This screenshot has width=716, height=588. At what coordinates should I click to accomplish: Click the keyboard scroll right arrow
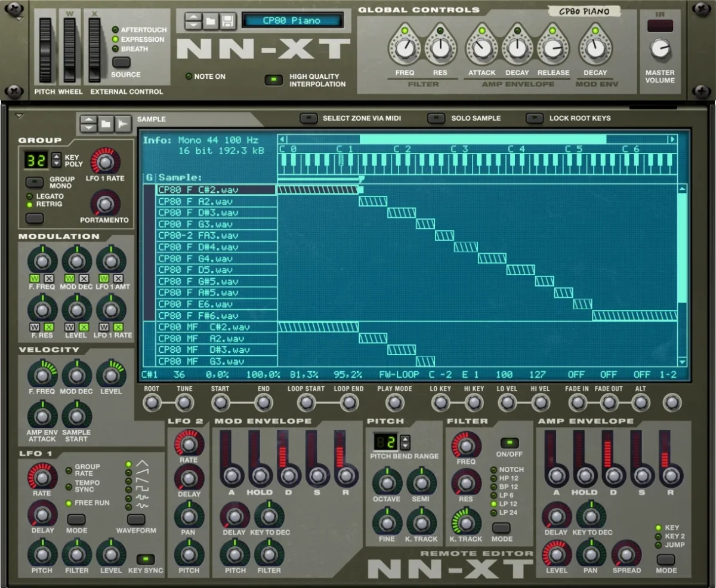click(672, 140)
